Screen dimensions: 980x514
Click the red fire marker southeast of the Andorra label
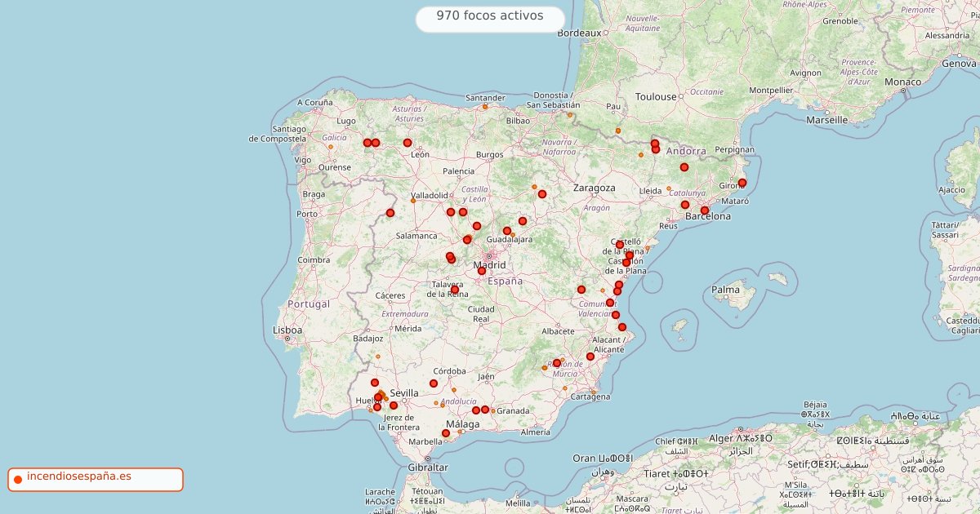tap(684, 167)
